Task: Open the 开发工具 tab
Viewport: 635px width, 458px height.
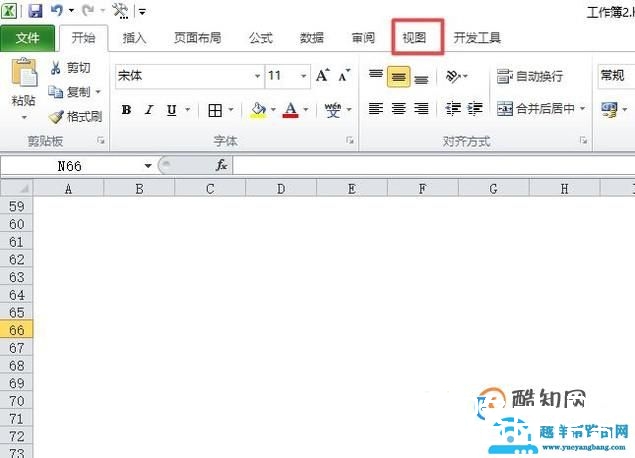Action: (x=477, y=38)
